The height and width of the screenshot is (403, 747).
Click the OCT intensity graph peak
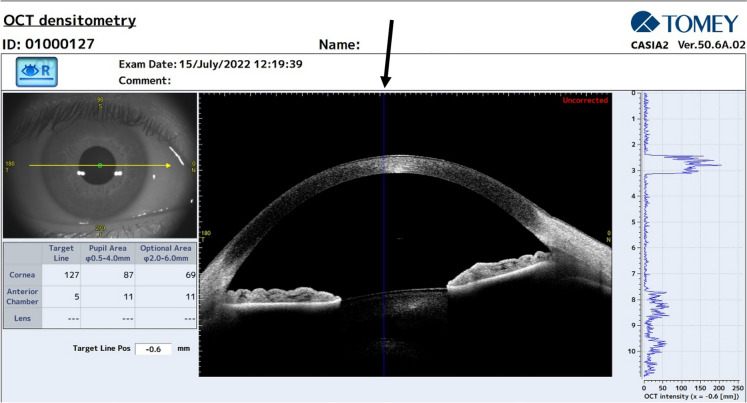point(715,163)
